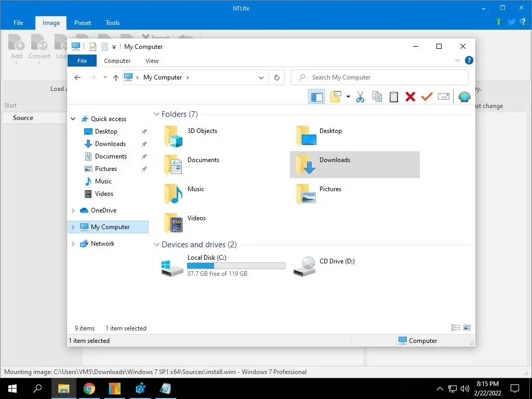Click the Back navigation arrow
Screen dimensions: 532x399
tap(77, 78)
